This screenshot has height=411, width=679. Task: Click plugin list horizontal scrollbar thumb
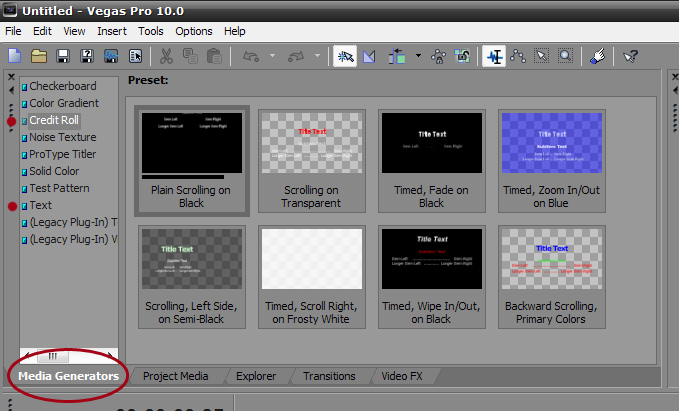click(52, 356)
